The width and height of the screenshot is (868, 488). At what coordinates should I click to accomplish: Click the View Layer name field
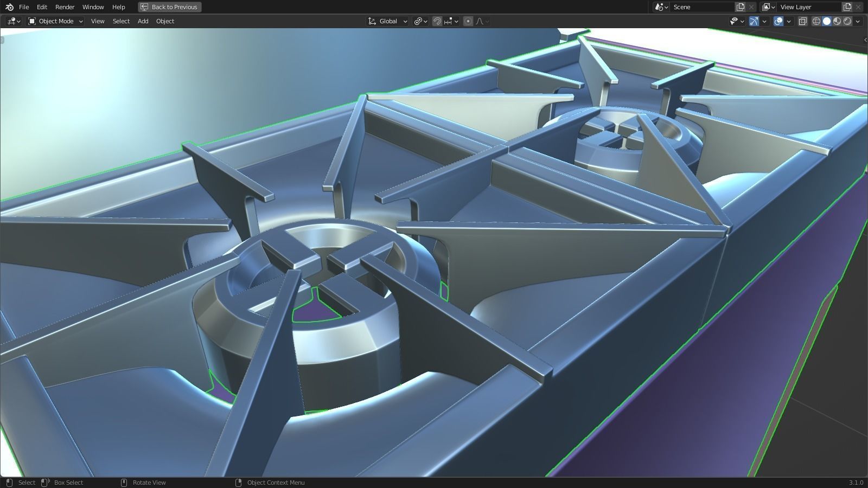(x=809, y=7)
